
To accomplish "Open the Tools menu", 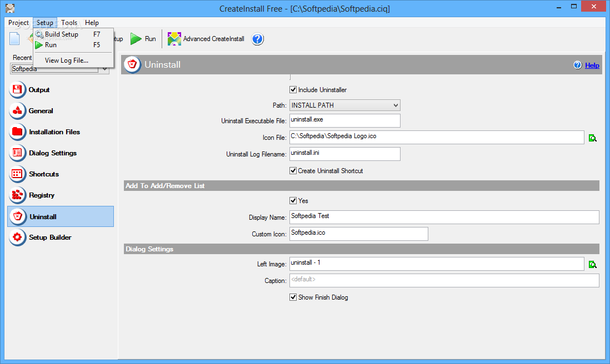I will (x=69, y=23).
